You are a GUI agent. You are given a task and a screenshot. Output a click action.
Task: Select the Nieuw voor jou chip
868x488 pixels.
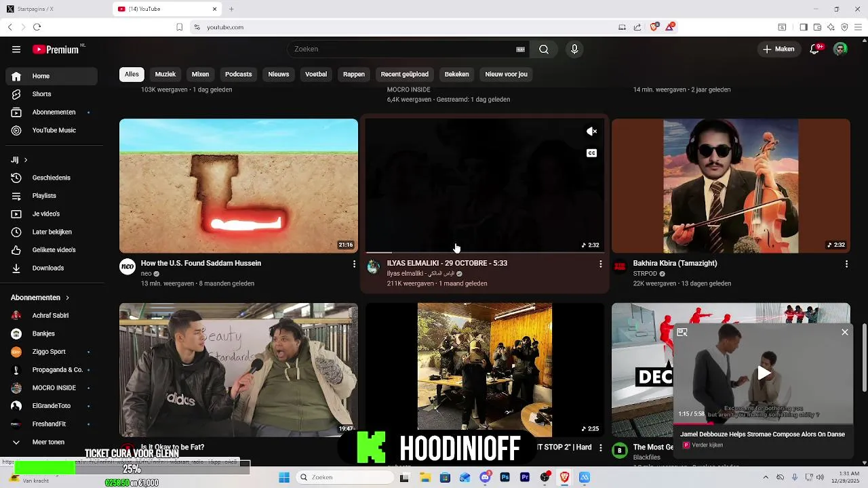(507, 74)
